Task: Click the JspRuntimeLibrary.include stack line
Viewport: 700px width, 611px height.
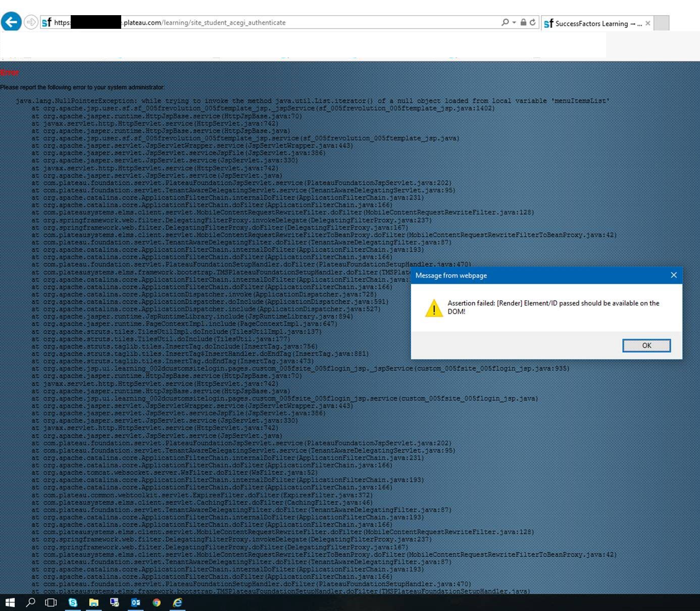Action: coord(192,317)
